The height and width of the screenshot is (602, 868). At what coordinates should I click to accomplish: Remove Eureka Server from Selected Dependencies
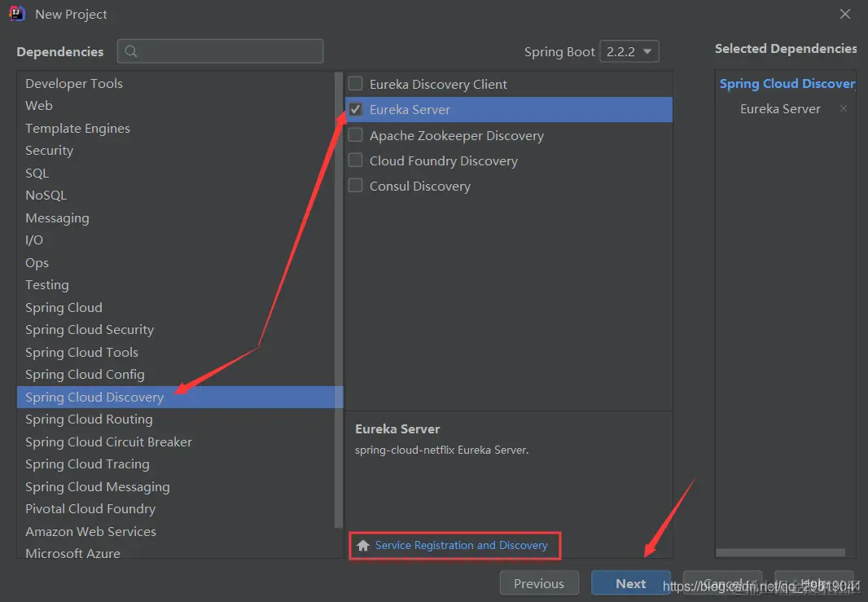point(843,108)
